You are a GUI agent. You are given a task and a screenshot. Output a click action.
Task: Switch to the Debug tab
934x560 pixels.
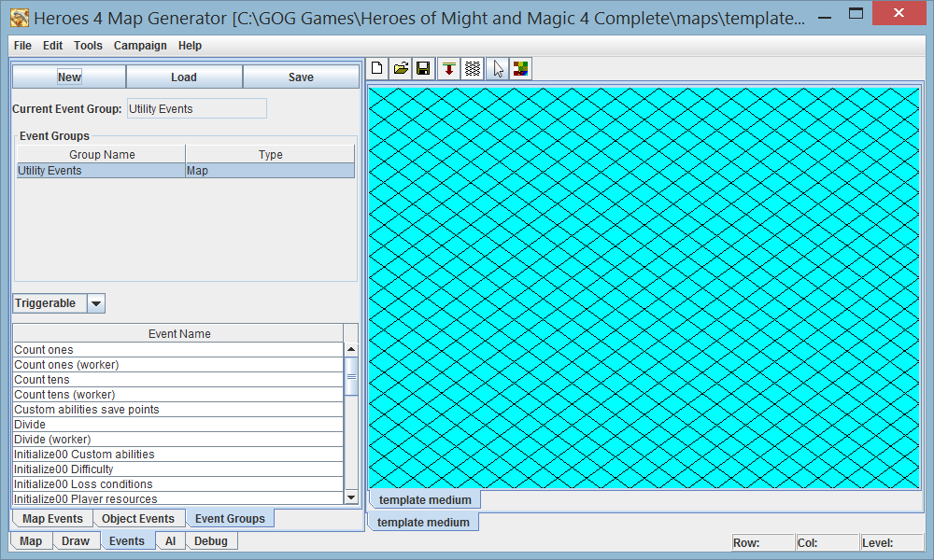click(x=211, y=541)
